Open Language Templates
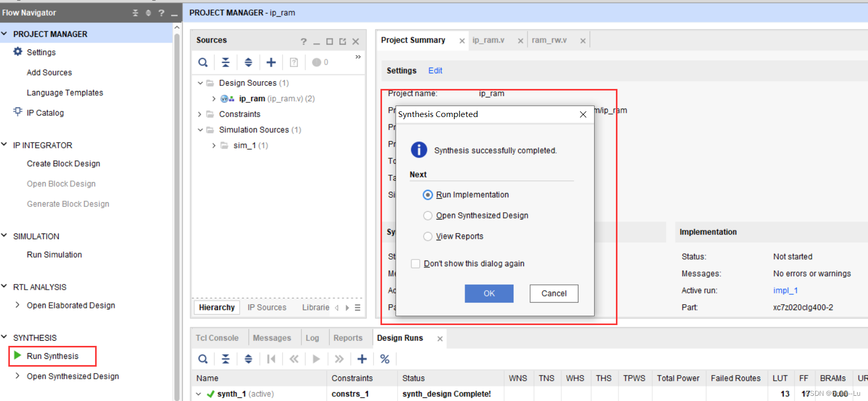Screen dimensions: 868x401 pyautogui.click(x=65, y=93)
